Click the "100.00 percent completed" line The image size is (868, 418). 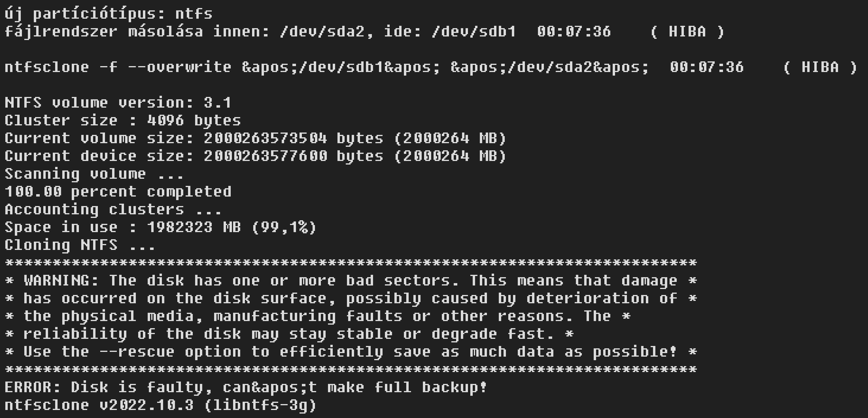click(x=118, y=192)
